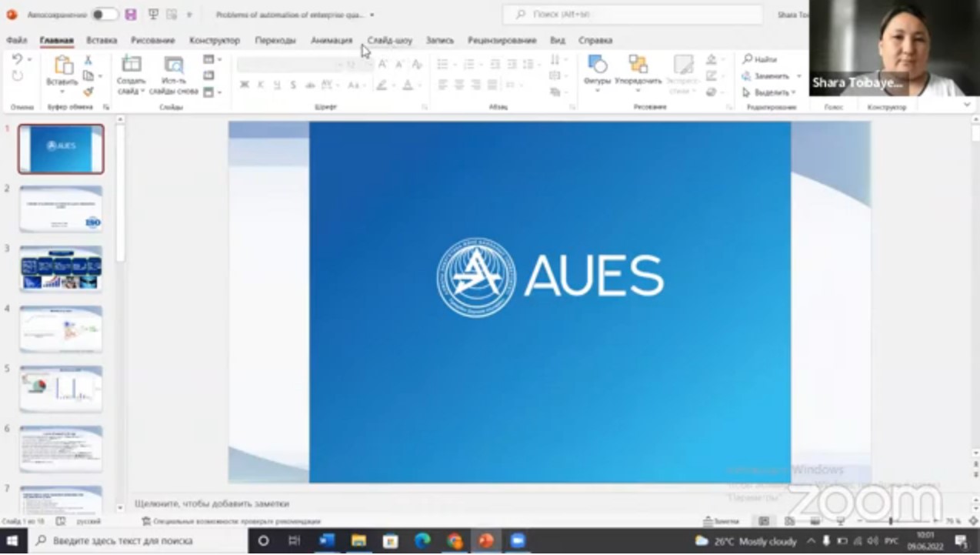This screenshot has height=555, width=980.
Task: Select slide 5 thumbnail with chart
Action: (x=61, y=389)
